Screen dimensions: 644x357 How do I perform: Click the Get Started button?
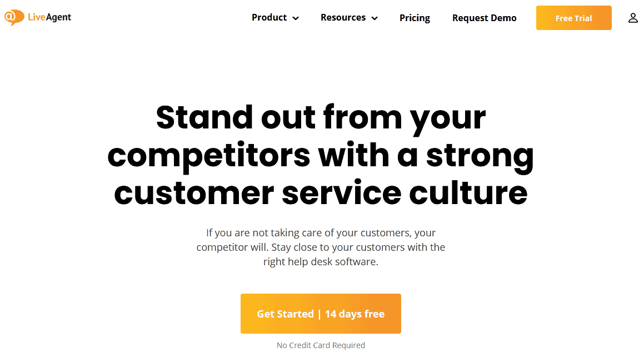tap(321, 314)
